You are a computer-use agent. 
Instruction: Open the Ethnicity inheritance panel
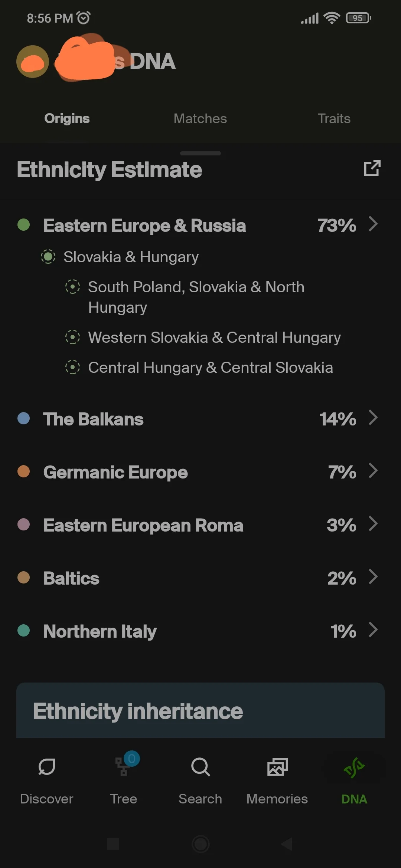200,710
